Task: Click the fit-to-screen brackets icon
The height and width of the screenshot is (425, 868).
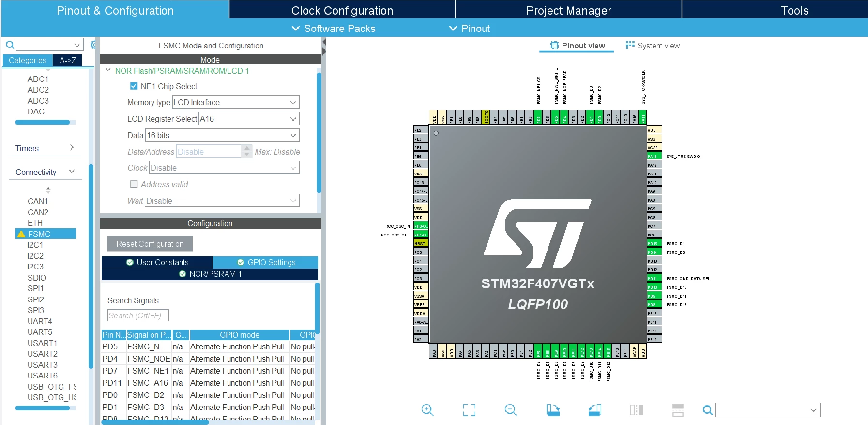Action: (x=469, y=410)
